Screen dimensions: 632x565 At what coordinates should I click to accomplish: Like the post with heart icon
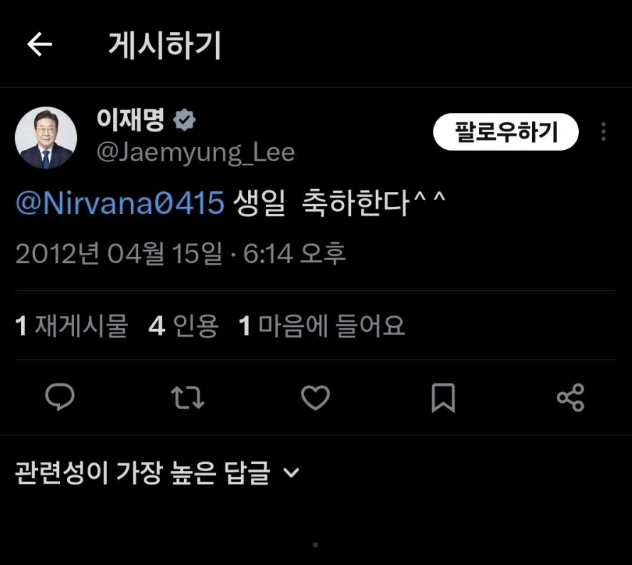[x=315, y=399]
